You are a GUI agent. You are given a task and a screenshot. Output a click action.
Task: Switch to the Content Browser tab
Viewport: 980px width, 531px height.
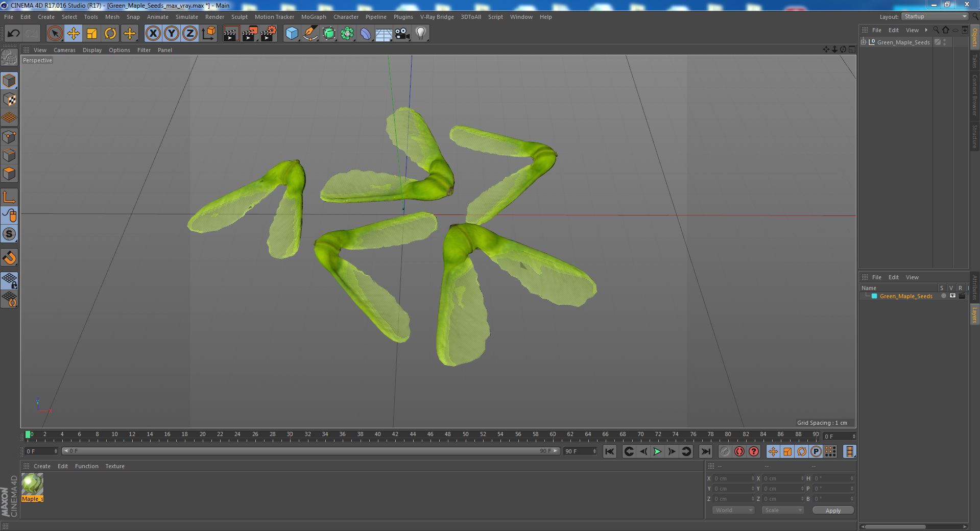[x=974, y=95]
